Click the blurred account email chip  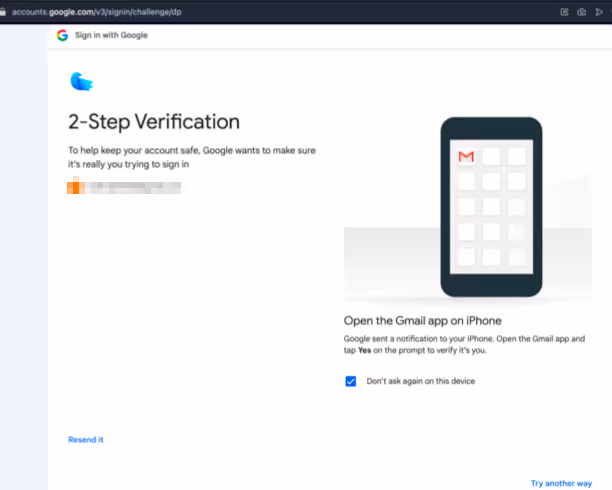coord(124,187)
